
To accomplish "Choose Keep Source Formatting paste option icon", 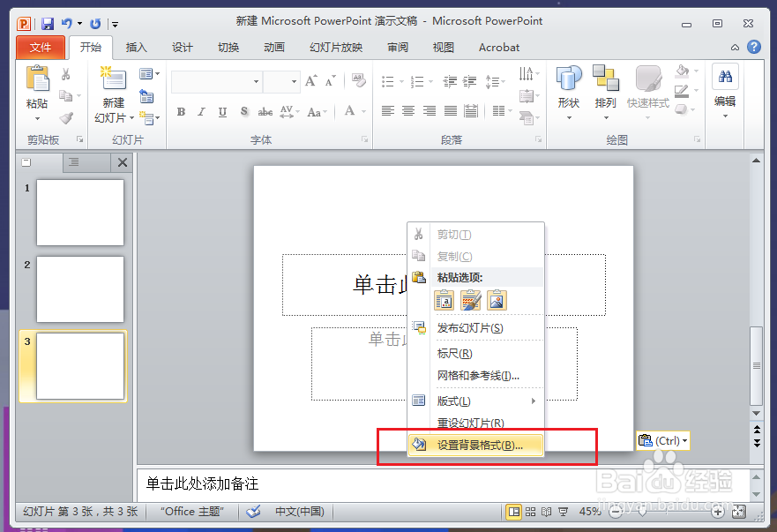I will tap(470, 301).
